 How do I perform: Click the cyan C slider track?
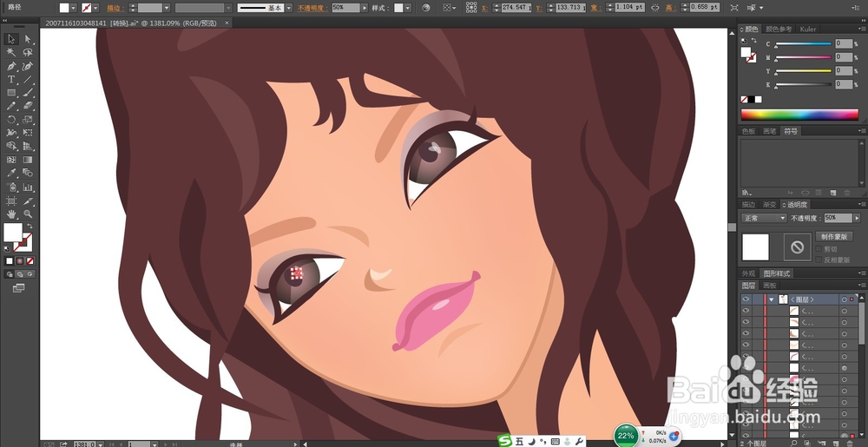click(x=803, y=43)
